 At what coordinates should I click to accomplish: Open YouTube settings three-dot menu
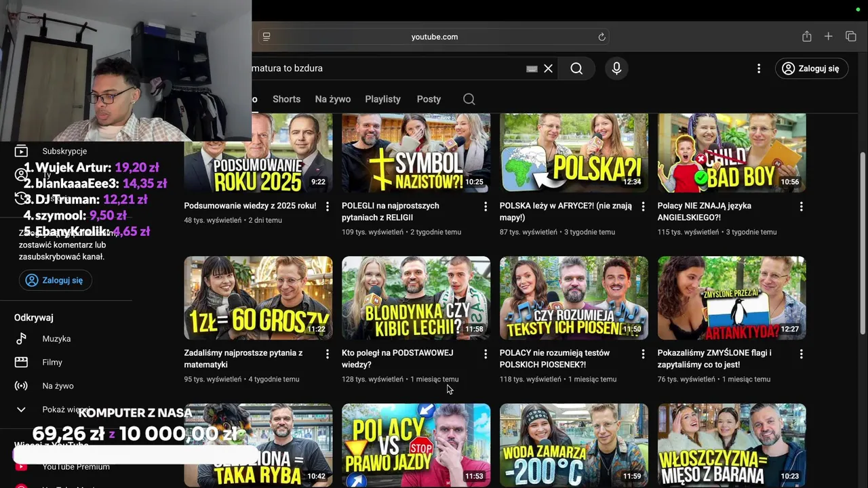tap(759, 68)
